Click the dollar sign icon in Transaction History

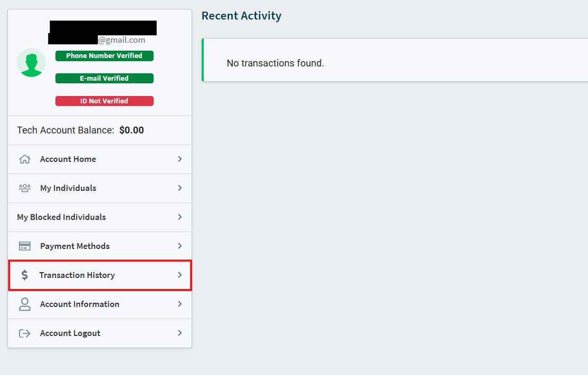pyautogui.click(x=24, y=275)
